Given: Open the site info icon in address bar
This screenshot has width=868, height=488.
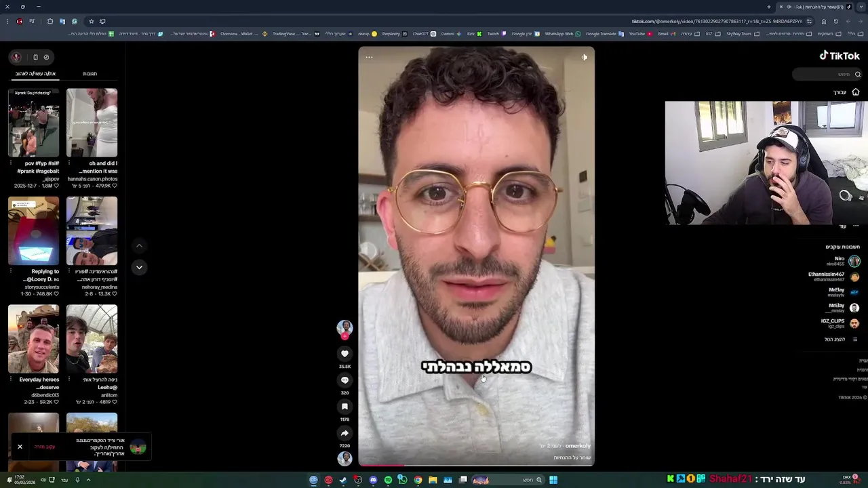Looking at the screenshot, I should (809, 21).
